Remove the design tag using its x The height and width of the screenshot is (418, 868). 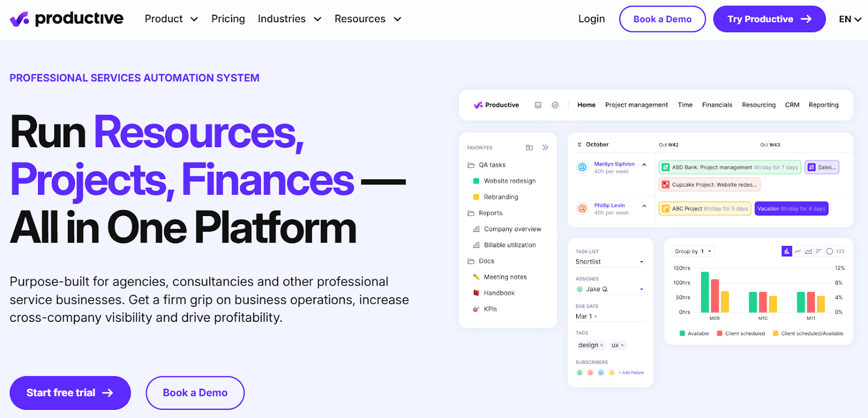pos(602,345)
